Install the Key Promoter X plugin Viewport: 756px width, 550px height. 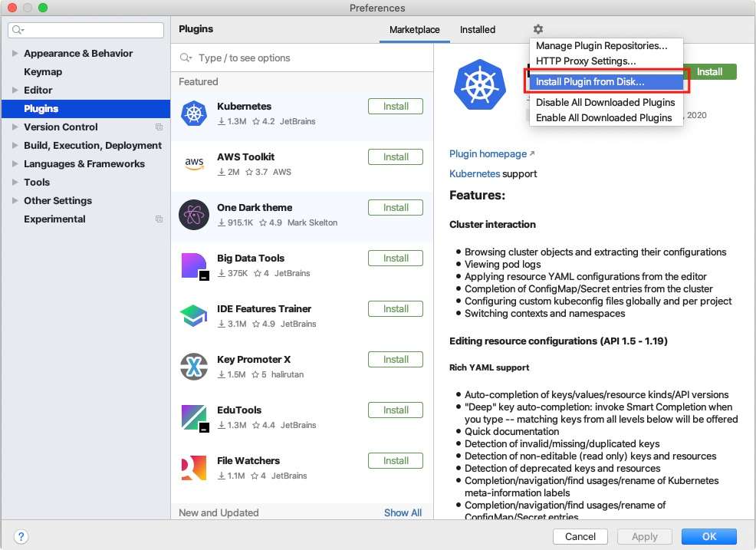[x=396, y=360]
